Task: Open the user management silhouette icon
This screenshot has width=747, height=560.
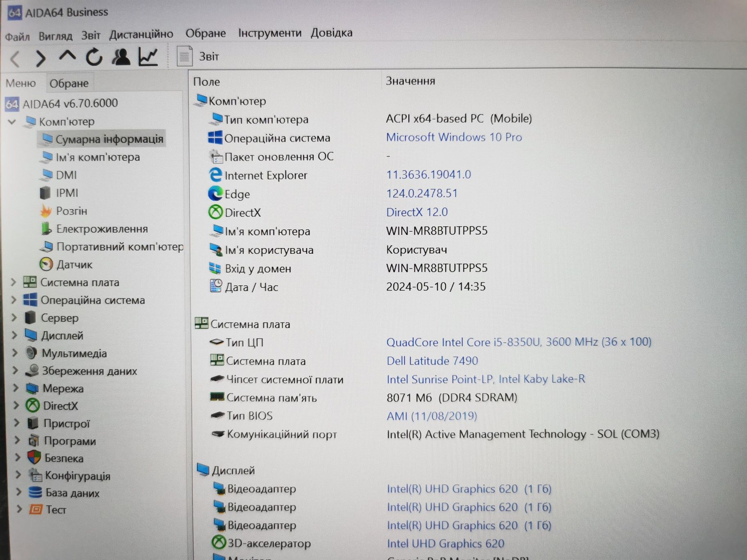Action: [121, 56]
